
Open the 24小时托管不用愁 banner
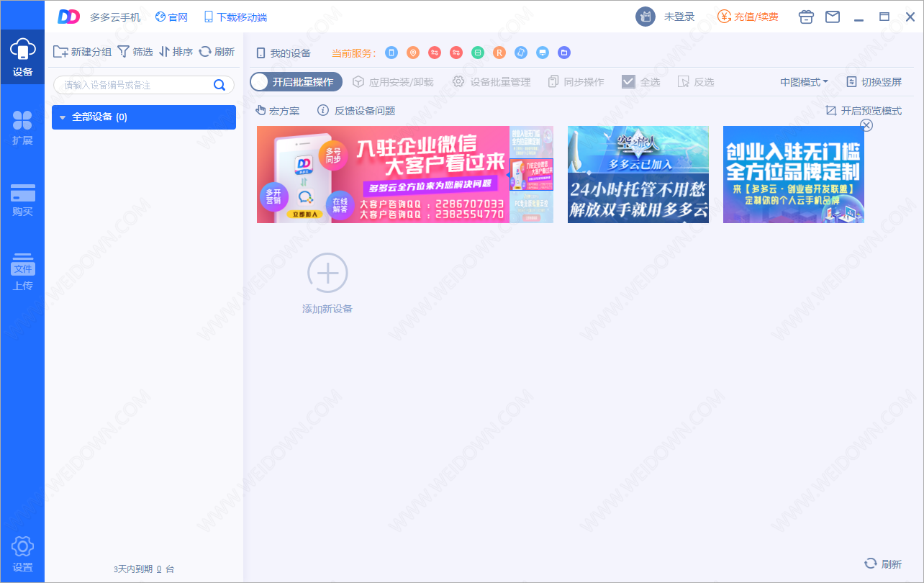638,174
